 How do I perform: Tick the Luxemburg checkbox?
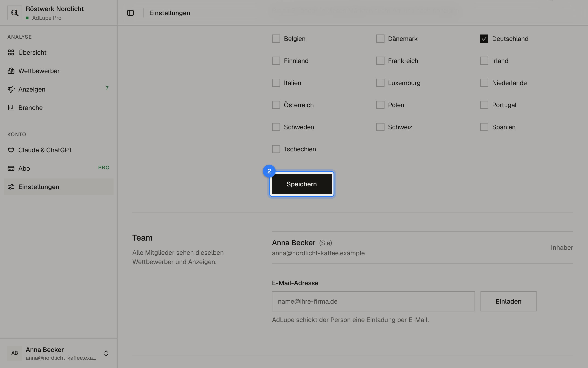point(380,83)
